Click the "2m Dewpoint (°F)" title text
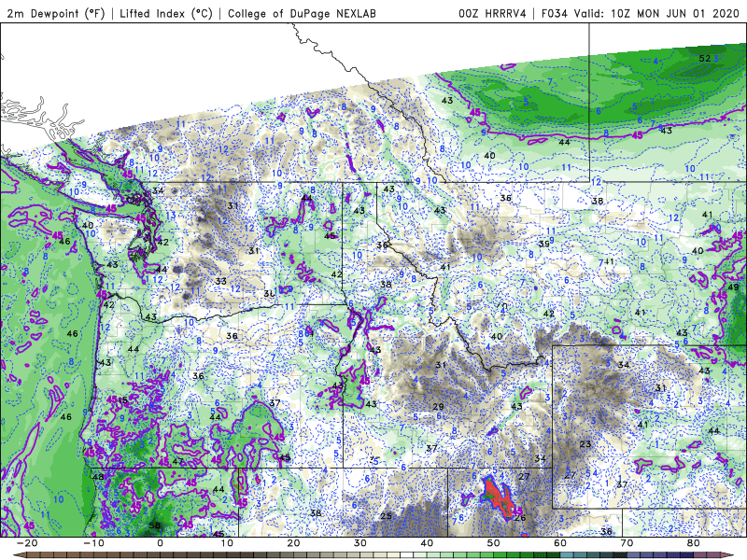Screen dimensions: 747x560 (x=56, y=13)
